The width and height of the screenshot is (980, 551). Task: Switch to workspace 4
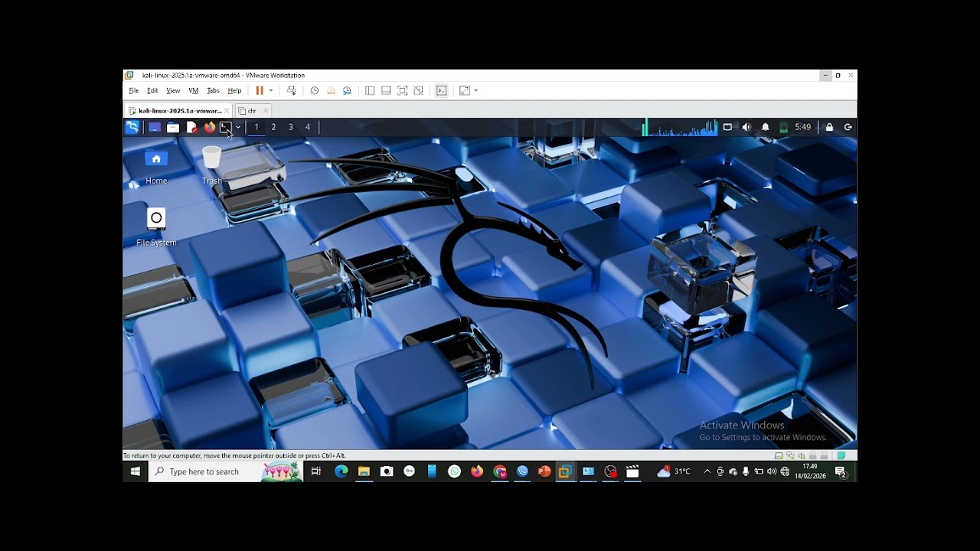[308, 127]
